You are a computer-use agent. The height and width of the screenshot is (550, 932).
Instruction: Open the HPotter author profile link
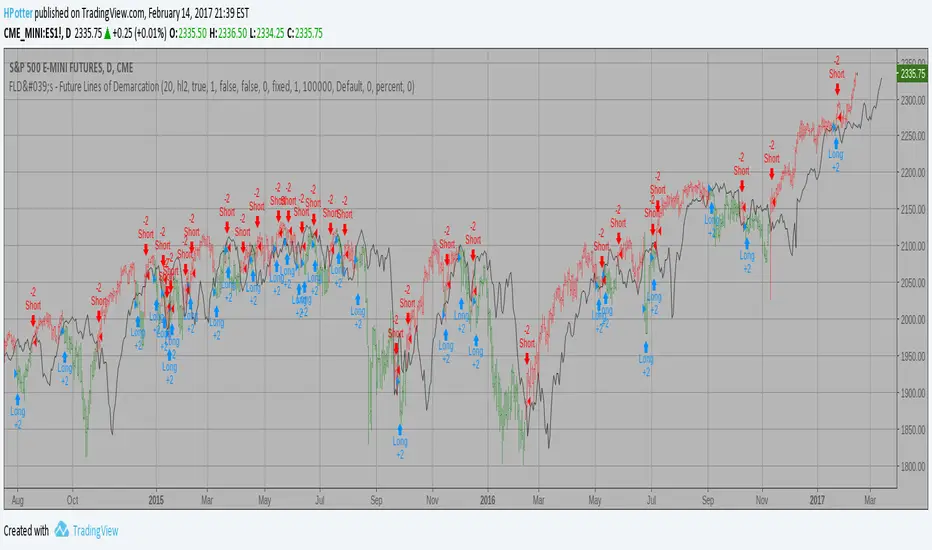[18, 12]
